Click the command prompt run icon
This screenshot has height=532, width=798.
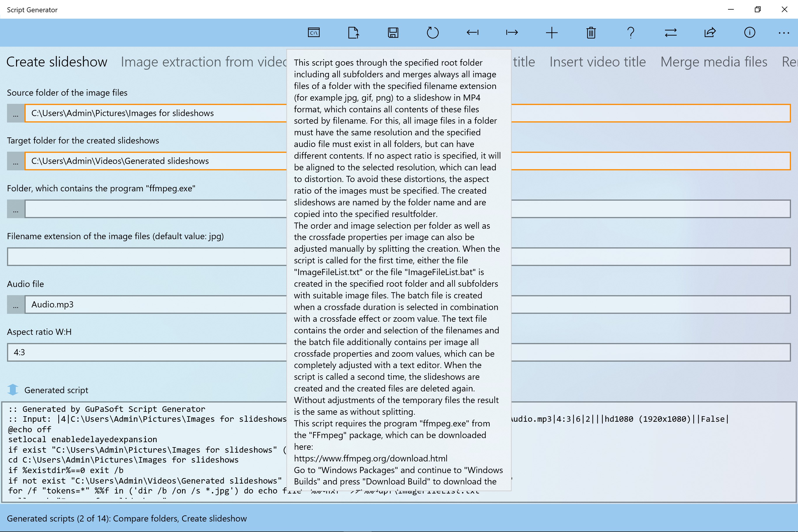coord(314,33)
